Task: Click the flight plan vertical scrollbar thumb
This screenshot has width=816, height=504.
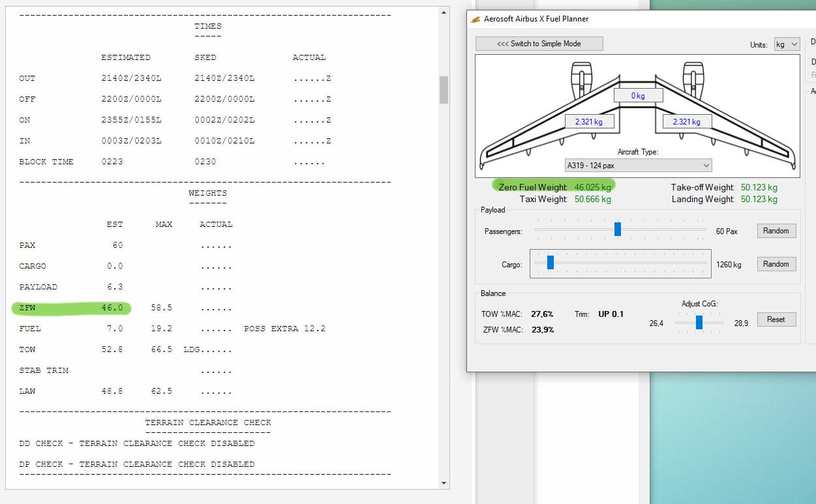Action: tap(444, 90)
